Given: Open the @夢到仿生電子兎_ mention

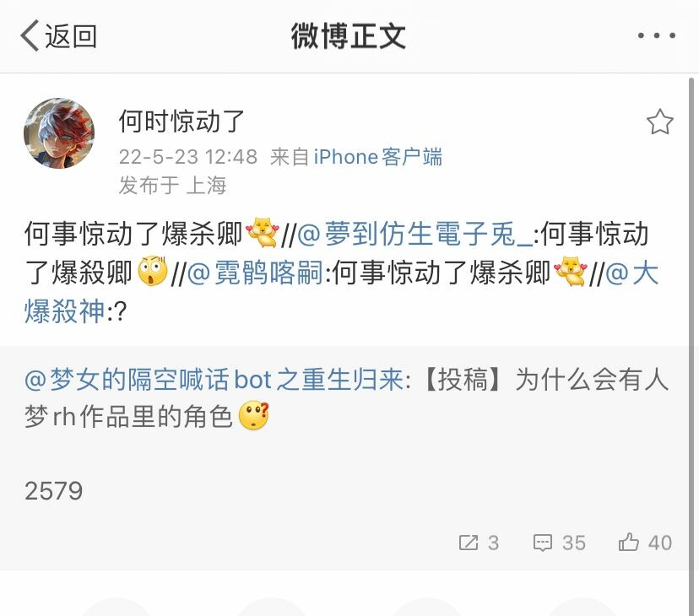Looking at the screenshot, I should [x=415, y=234].
